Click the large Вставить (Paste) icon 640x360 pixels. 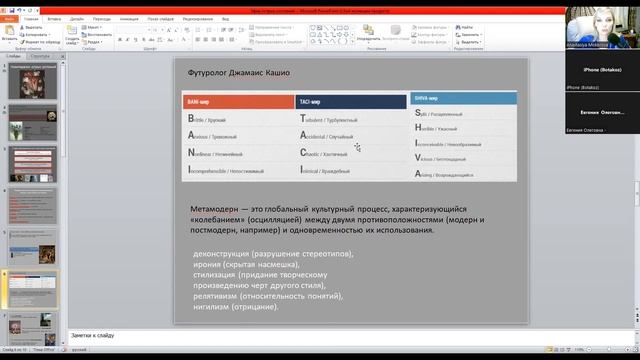[9, 30]
